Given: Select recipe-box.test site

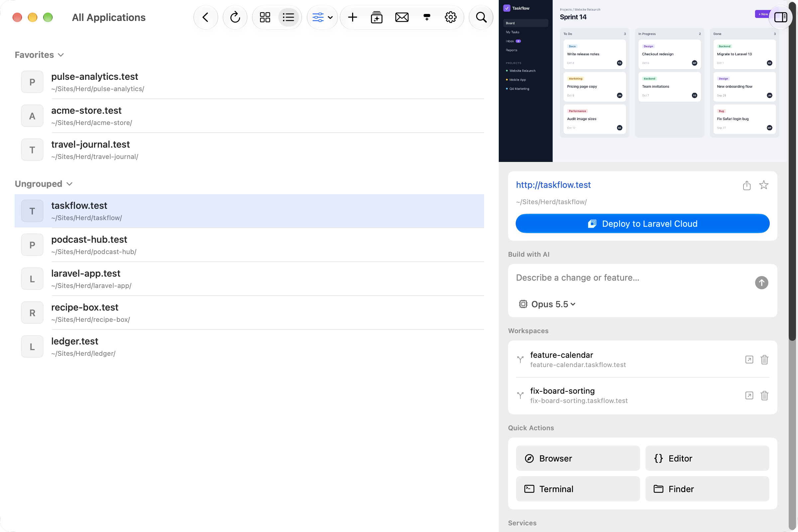Looking at the screenshot, I should coord(249,313).
